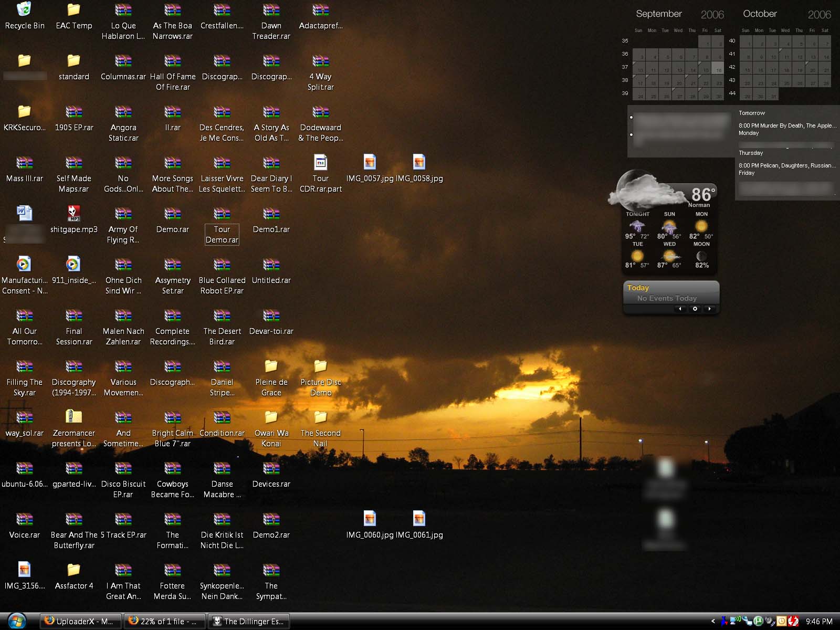840x630 pixels.
Task: Switch to UploaderX taskbar window
Action: point(81,622)
